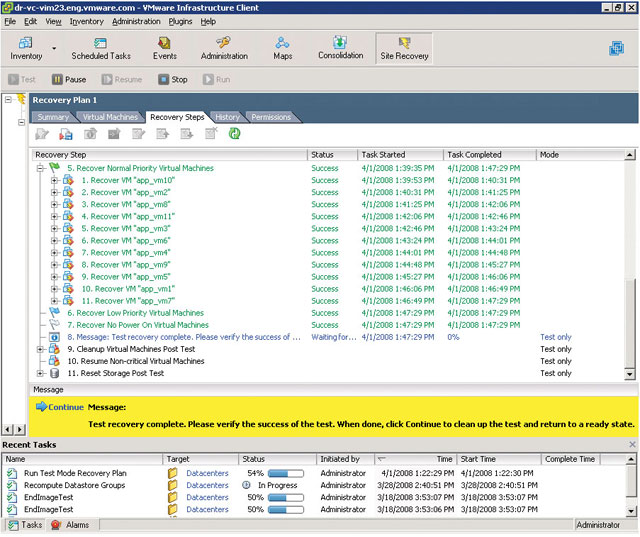Click the first edit icon in recovery steps toolbar

pos(42,134)
